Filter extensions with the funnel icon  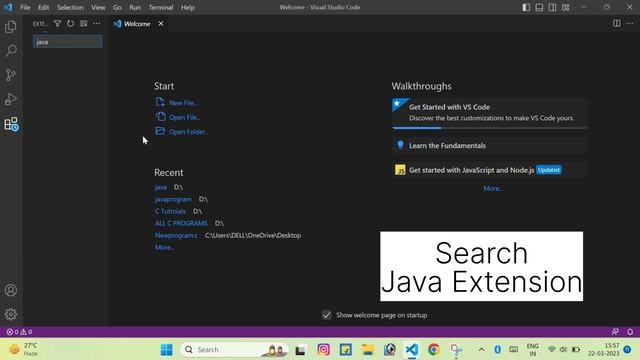pos(58,24)
